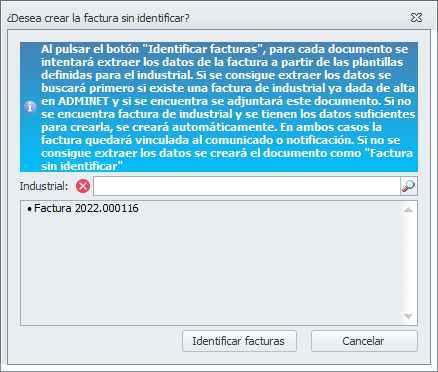Close the dialog window
Image resolution: width=438 pixels, height=372 pixels.
(x=416, y=18)
